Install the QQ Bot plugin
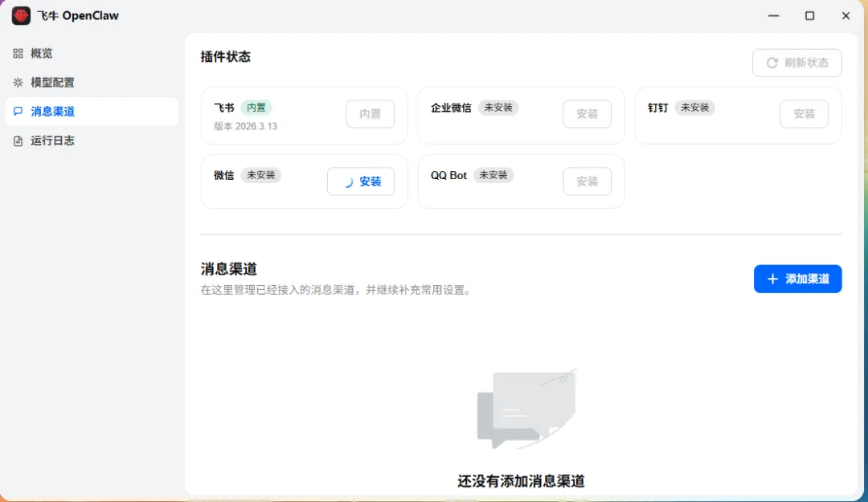Screen dimensions: 868x502 coord(588,182)
